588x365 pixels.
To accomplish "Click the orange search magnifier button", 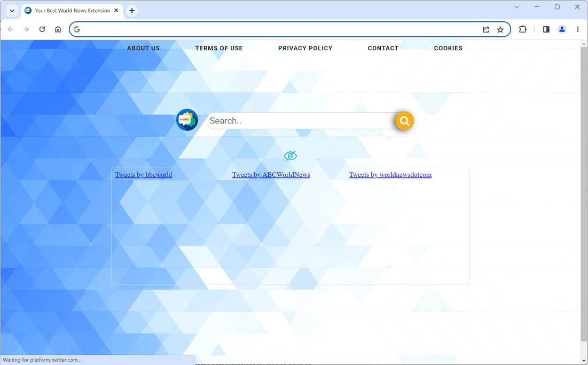I will click(x=404, y=121).
